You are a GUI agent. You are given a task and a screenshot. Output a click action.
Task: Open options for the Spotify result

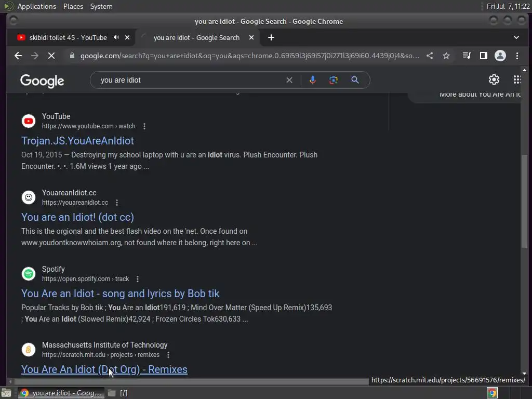coord(137,279)
